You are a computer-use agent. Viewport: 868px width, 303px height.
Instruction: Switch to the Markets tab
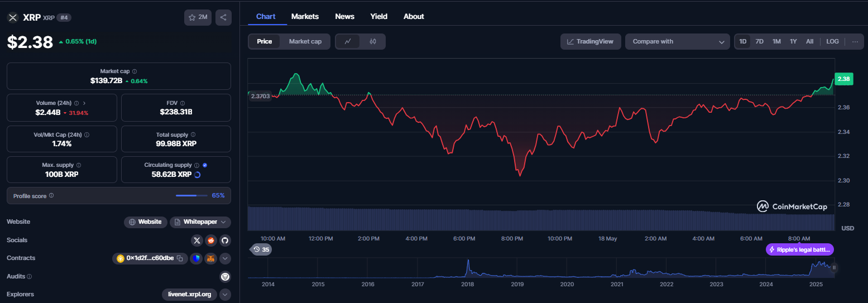point(305,16)
